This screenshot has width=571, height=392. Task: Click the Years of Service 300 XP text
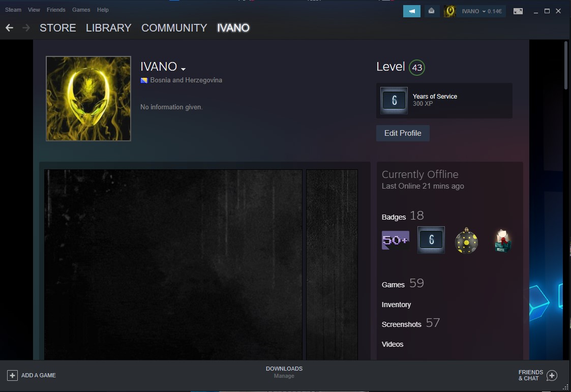[435, 100]
